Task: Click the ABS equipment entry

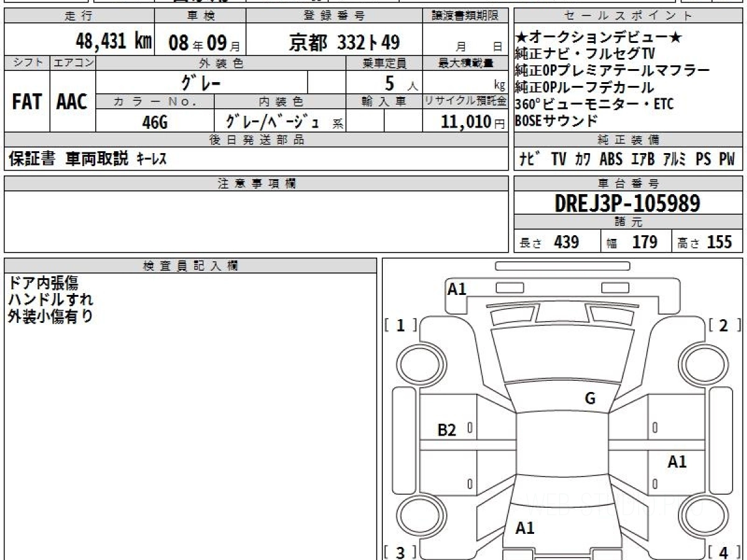Action: tap(611, 159)
